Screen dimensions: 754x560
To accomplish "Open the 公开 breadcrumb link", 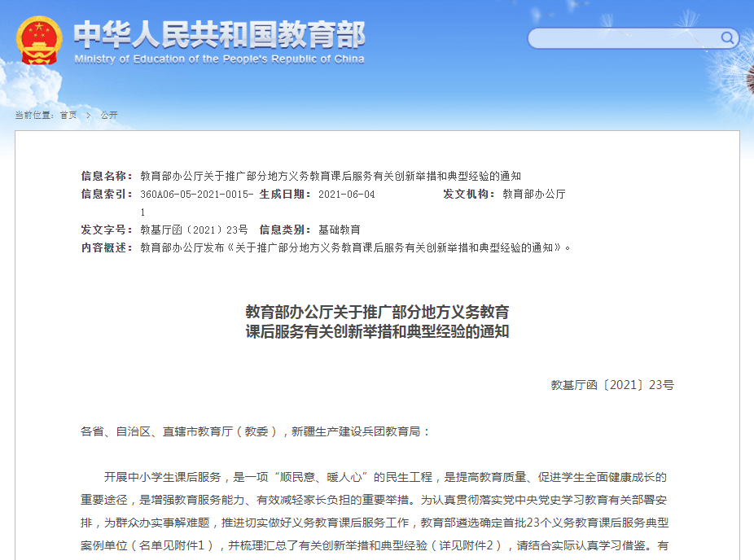I will (109, 115).
